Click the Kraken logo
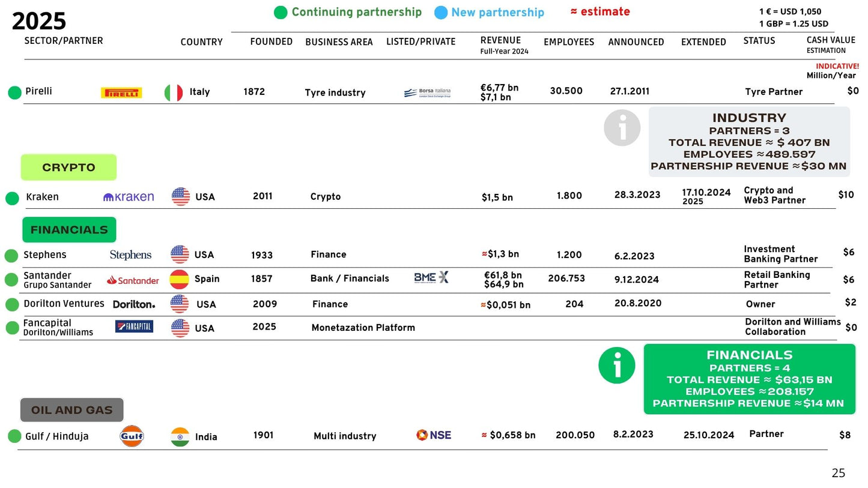The image size is (868, 488). 129,197
